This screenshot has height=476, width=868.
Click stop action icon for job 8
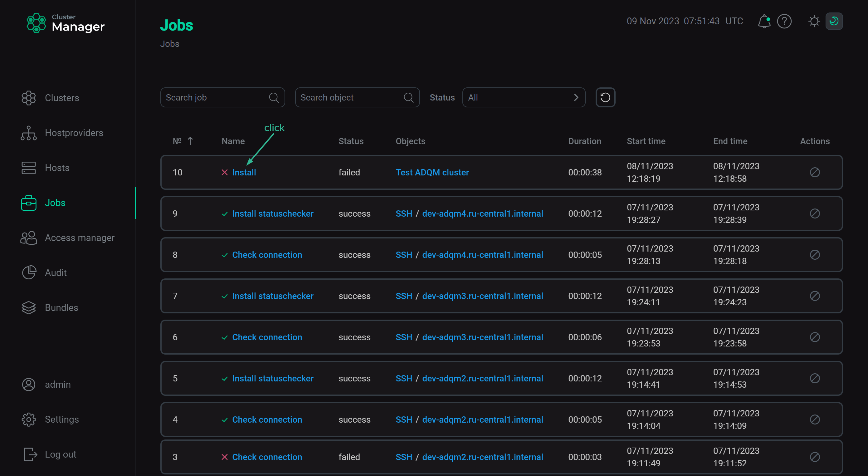tap(815, 254)
